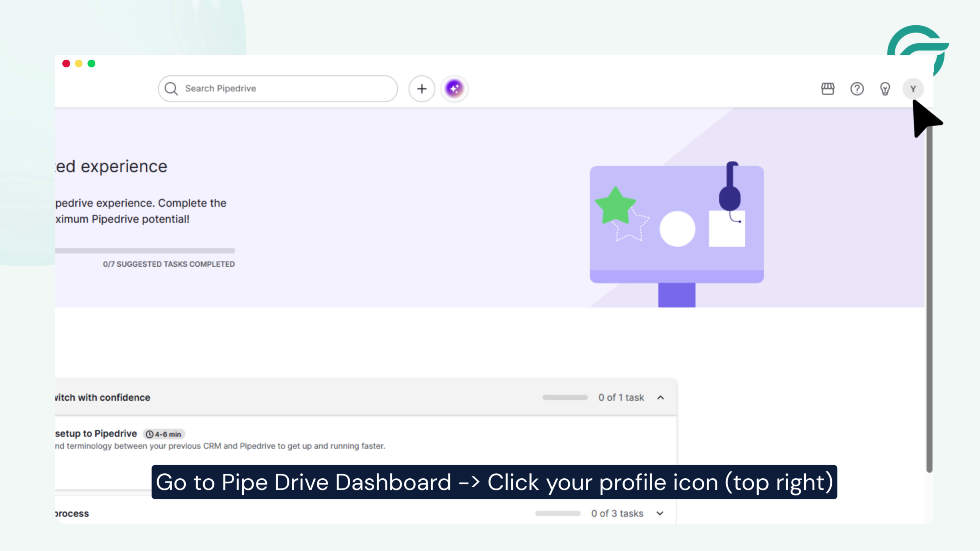980x551 pixels.
Task: Open the setup to Pipedrive task
Action: tap(96, 434)
